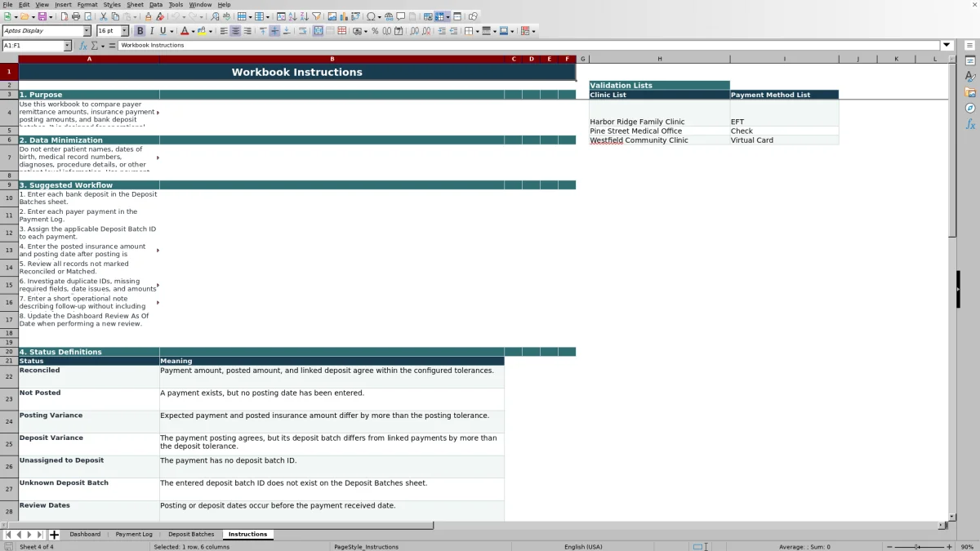The image size is (980, 551).
Task: Click the Print icon
Action: pyautogui.click(x=76, y=16)
